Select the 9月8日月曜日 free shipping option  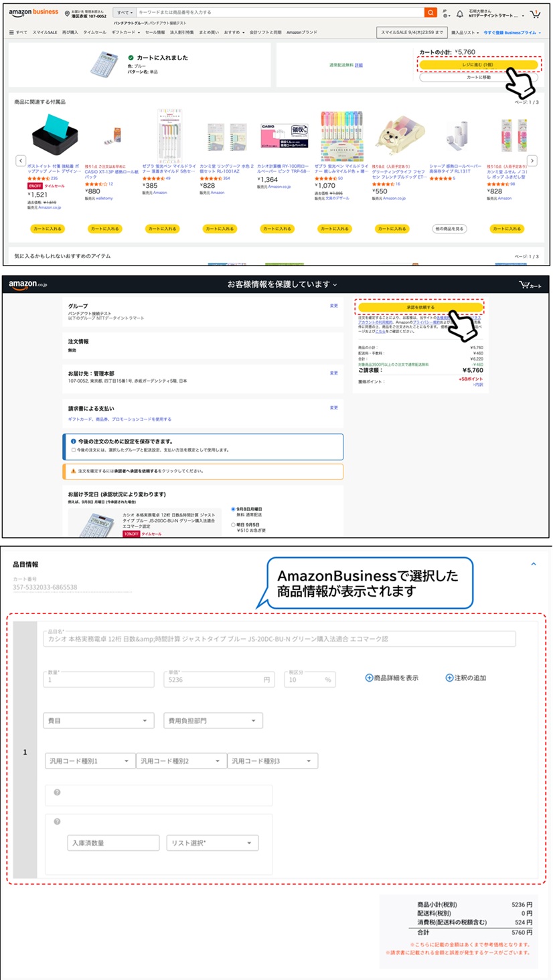[x=232, y=508]
